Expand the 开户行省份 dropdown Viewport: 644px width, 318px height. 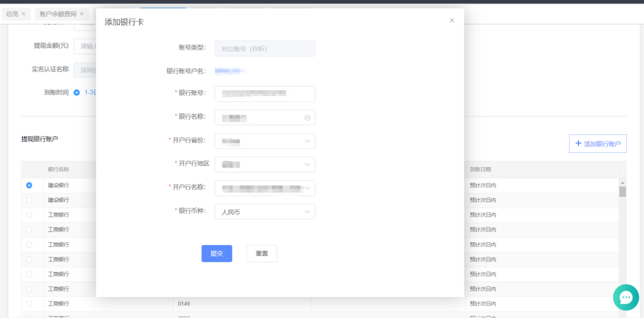[265, 141]
